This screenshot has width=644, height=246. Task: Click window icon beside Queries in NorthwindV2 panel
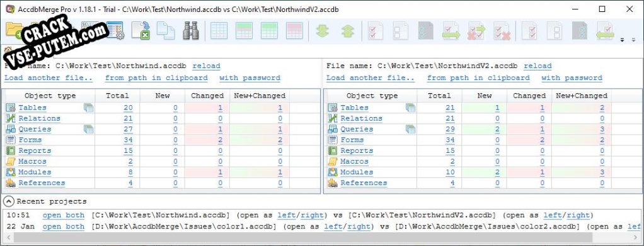(410, 129)
